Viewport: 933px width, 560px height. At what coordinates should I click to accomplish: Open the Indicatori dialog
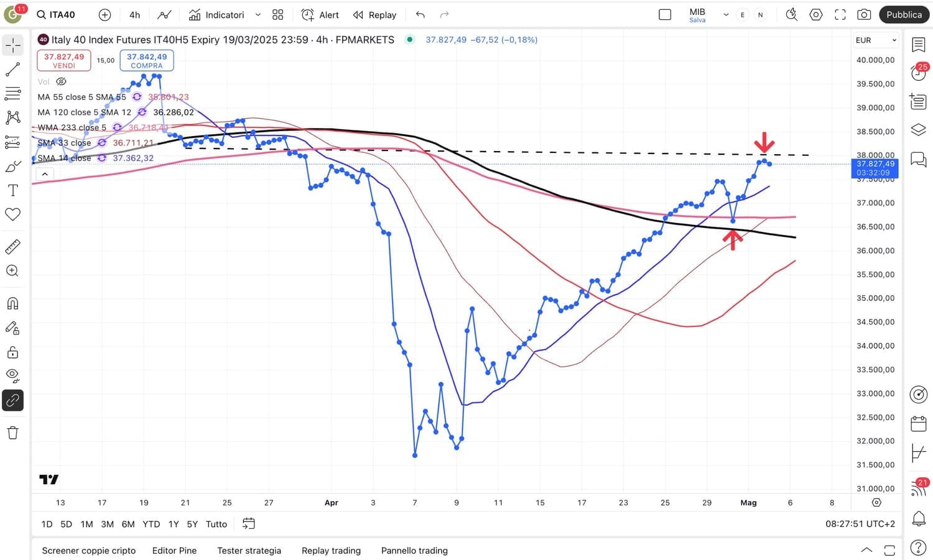click(x=217, y=15)
